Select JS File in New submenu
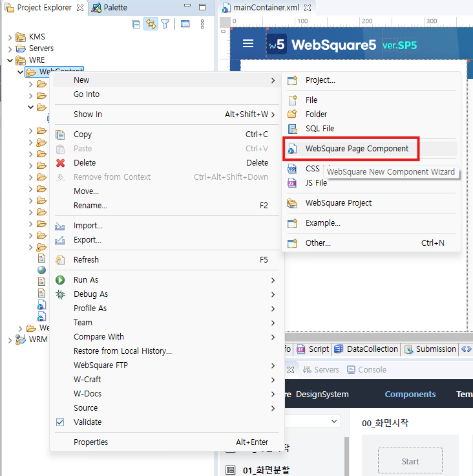 (x=371, y=183)
